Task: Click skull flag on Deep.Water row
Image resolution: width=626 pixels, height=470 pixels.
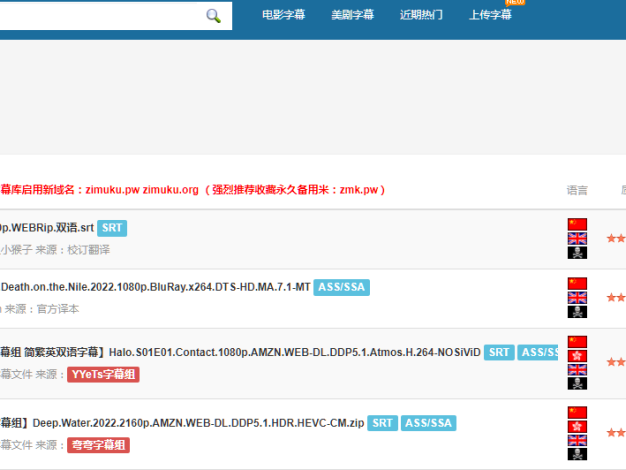Action: pos(577,454)
